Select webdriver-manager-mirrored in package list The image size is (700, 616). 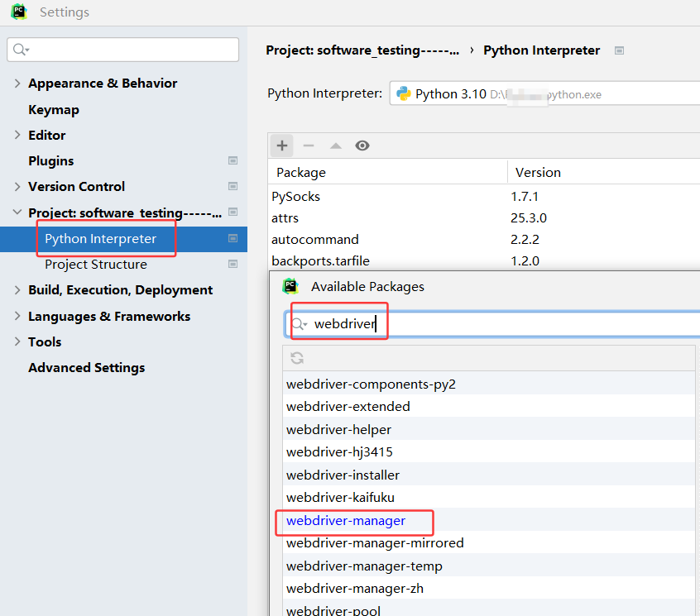point(489,543)
